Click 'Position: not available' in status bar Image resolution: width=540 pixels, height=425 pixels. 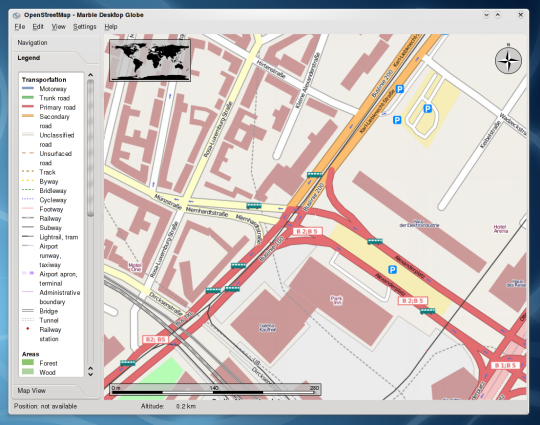pos(45,406)
